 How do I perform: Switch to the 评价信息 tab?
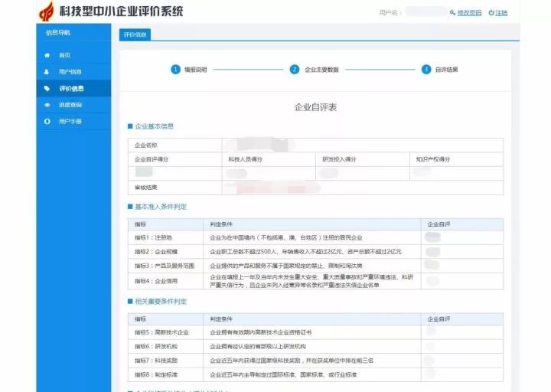tap(135, 34)
